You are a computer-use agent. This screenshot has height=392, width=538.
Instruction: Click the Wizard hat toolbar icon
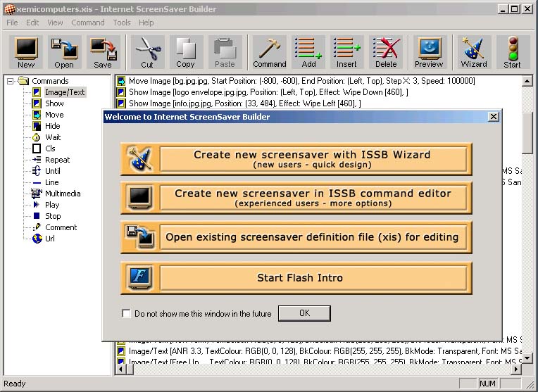pyautogui.click(x=474, y=52)
